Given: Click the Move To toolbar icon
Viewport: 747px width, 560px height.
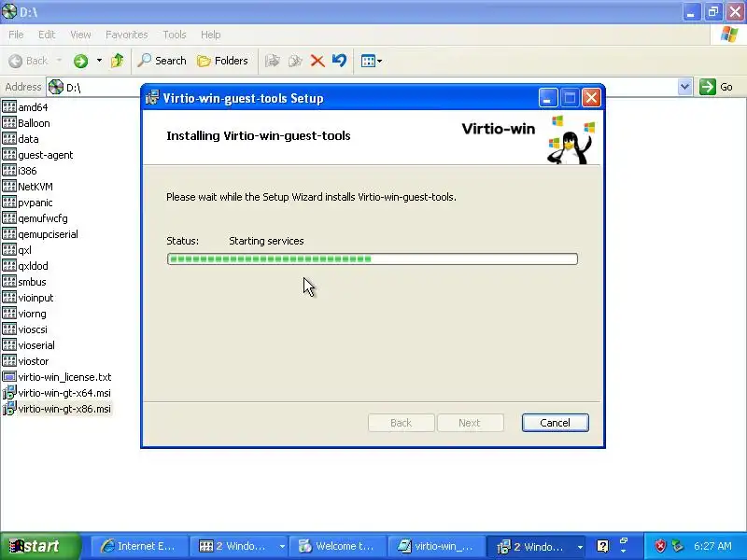Looking at the screenshot, I should [272, 61].
